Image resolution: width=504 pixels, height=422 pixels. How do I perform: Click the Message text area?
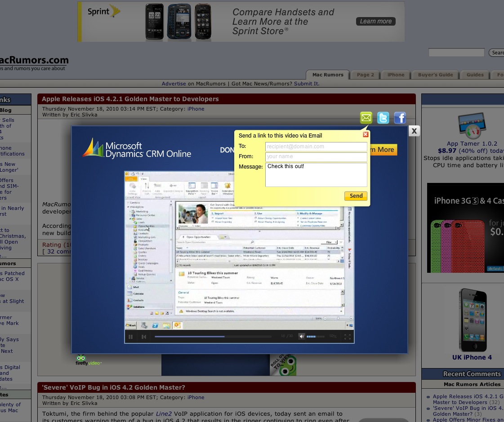[316, 174]
